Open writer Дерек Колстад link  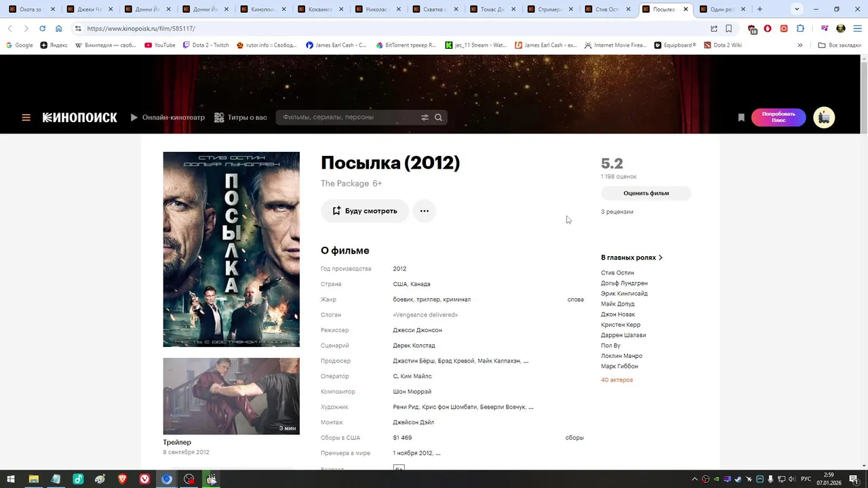pyautogui.click(x=414, y=346)
